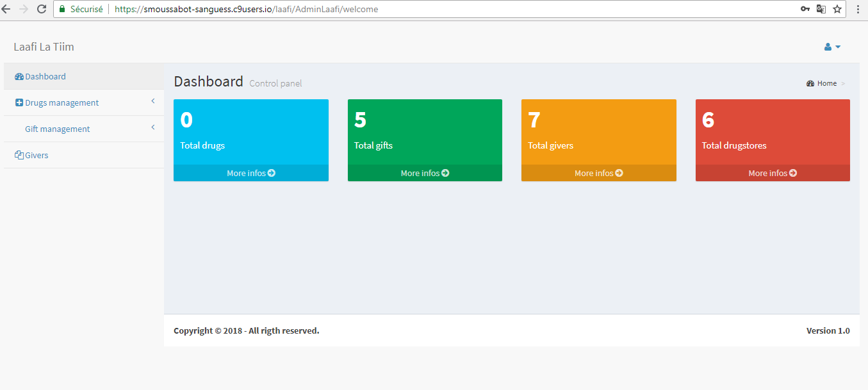Click the browser forward arrow
The image size is (868, 390).
pyautogui.click(x=24, y=9)
